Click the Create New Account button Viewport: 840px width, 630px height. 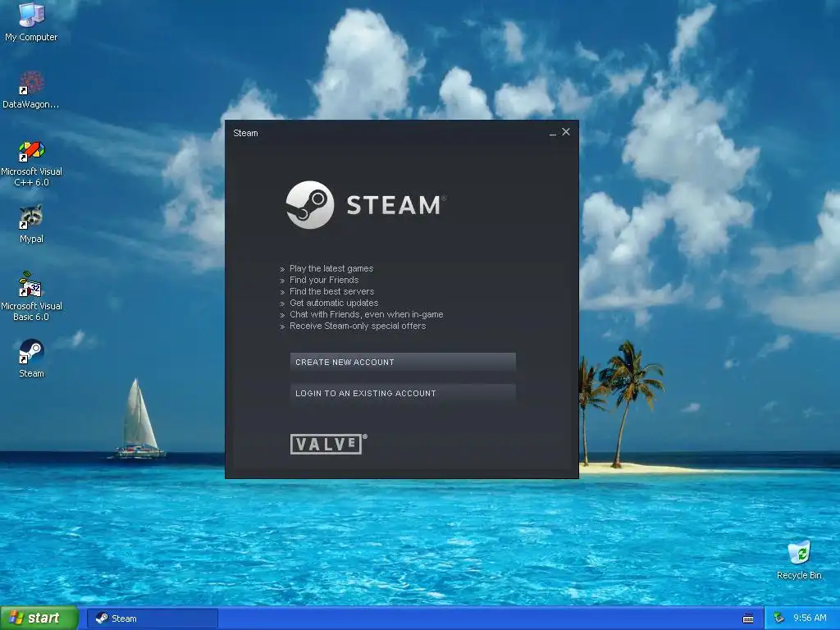coord(402,362)
